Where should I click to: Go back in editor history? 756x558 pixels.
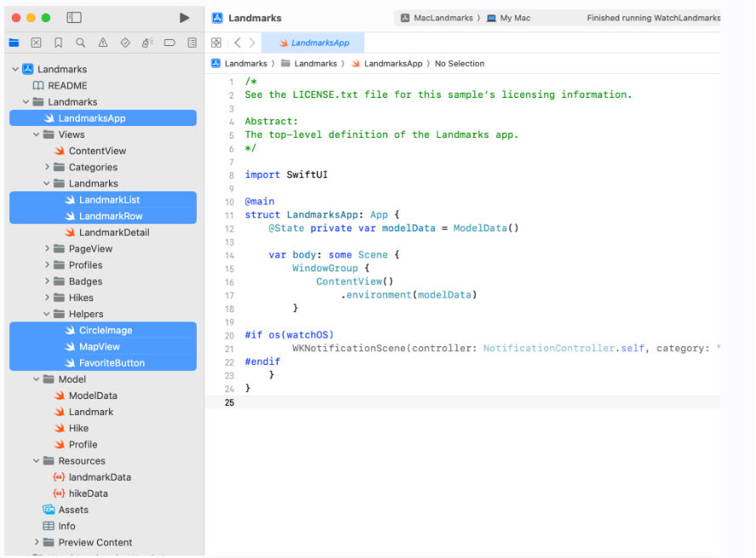coord(238,43)
